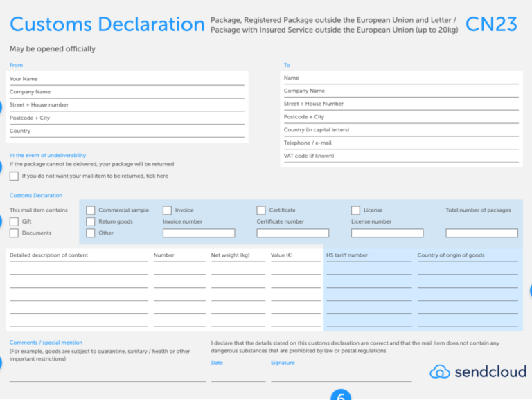
Task: Click the recipient Telephone / e-mail line
Action: 400,143
